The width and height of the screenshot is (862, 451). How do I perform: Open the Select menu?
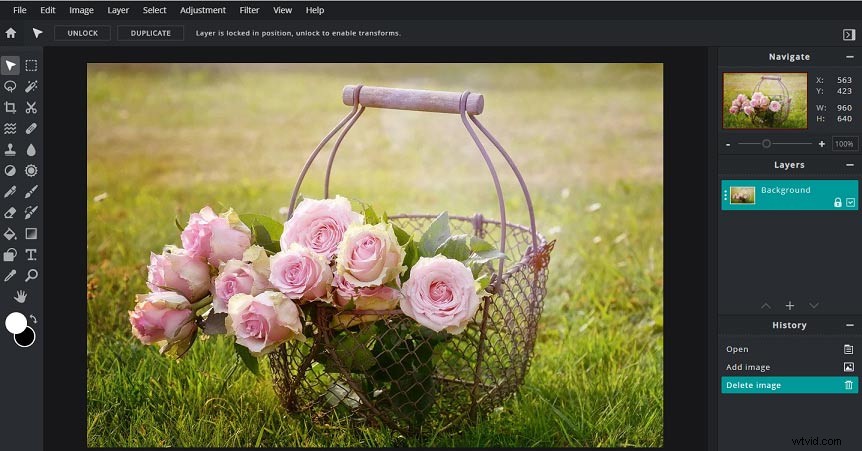[154, 10]
